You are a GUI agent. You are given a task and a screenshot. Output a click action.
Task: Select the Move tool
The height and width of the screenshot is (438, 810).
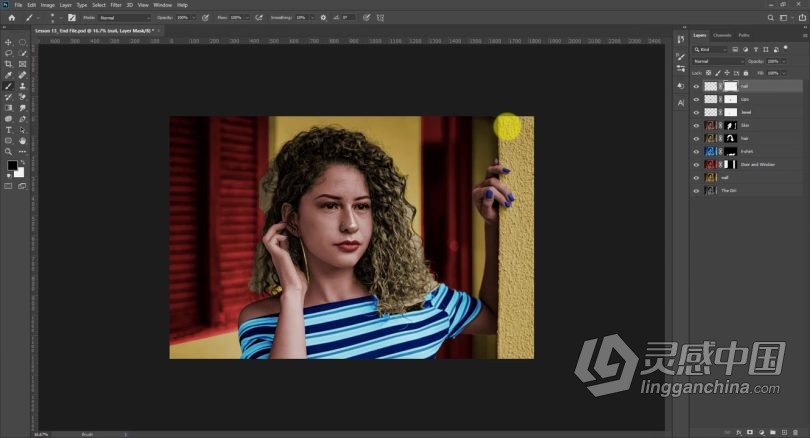coord(8,42)
